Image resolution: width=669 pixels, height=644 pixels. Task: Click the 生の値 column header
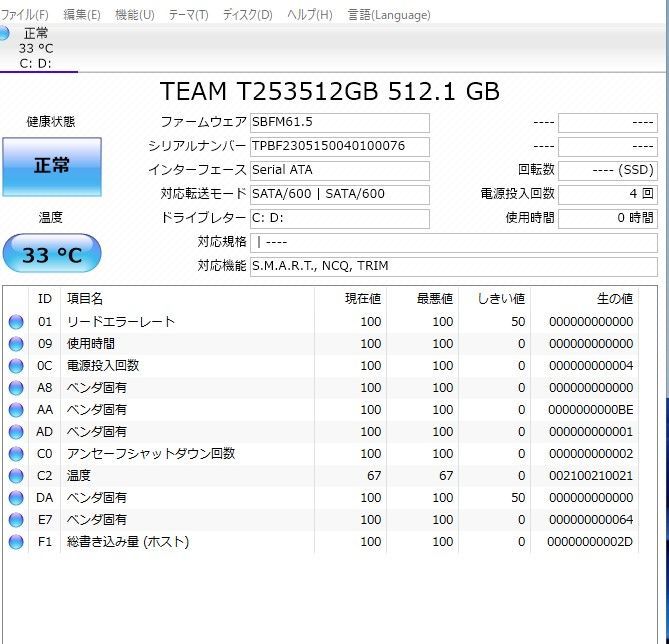point(585,299)
